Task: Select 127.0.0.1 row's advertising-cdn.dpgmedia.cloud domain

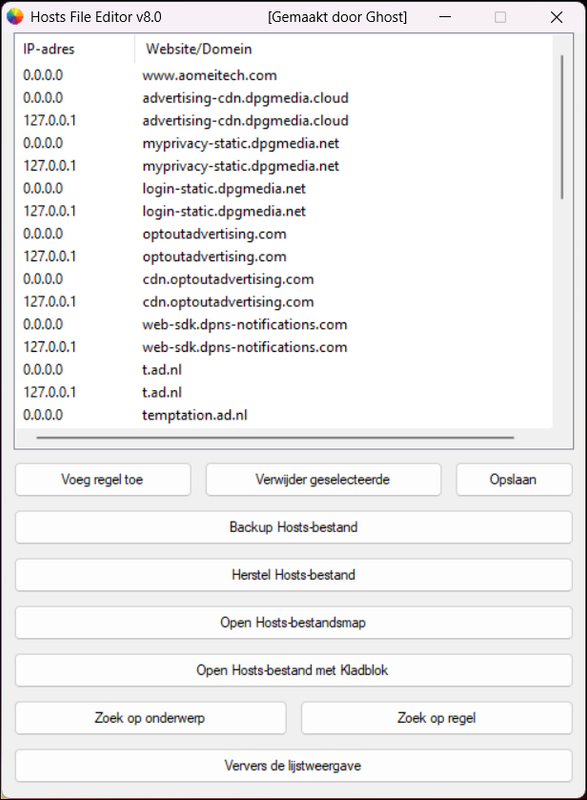Action: (x=245, y=121)
